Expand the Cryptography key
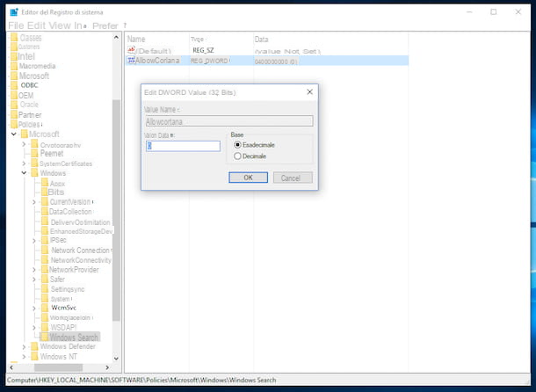536x392 pixels. tap(24, 145)
